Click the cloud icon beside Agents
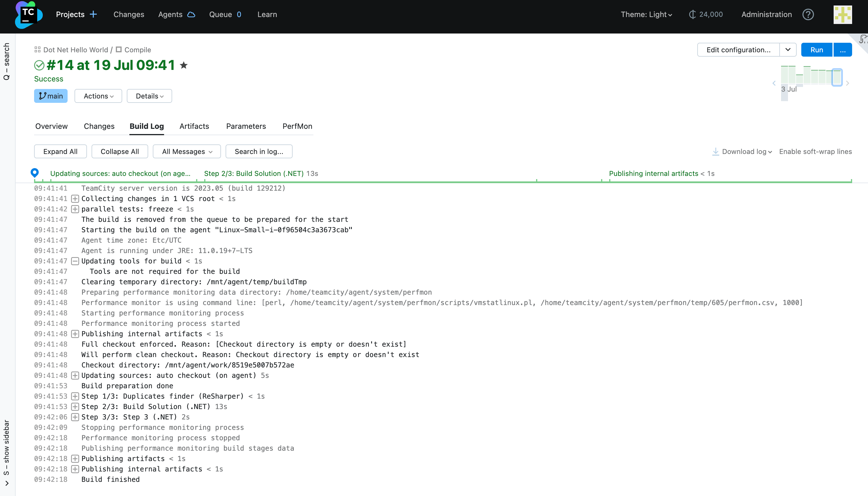The height and width of the screenshot is (496, 868). click(192, 14)
